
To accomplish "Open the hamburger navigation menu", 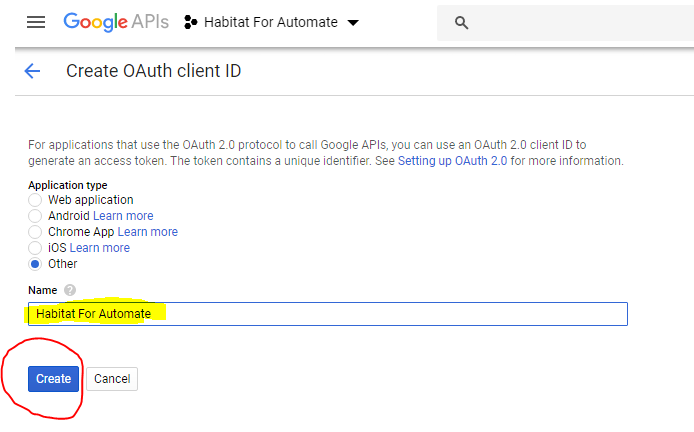I will 36,22.
